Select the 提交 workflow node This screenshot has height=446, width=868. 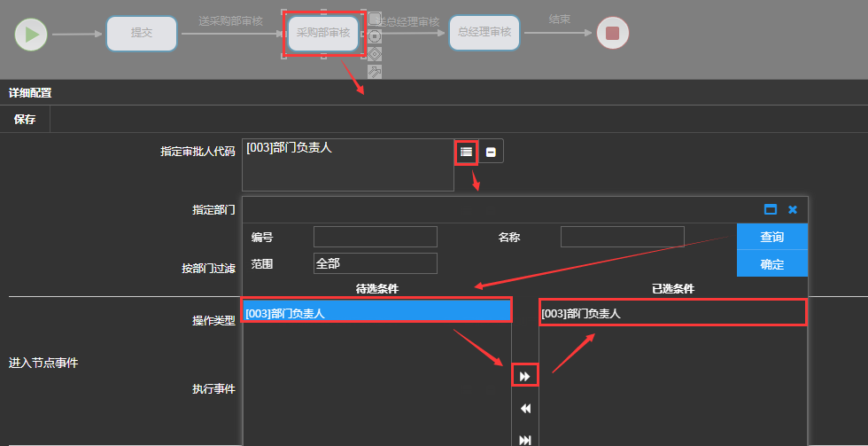tap(142, 33)
